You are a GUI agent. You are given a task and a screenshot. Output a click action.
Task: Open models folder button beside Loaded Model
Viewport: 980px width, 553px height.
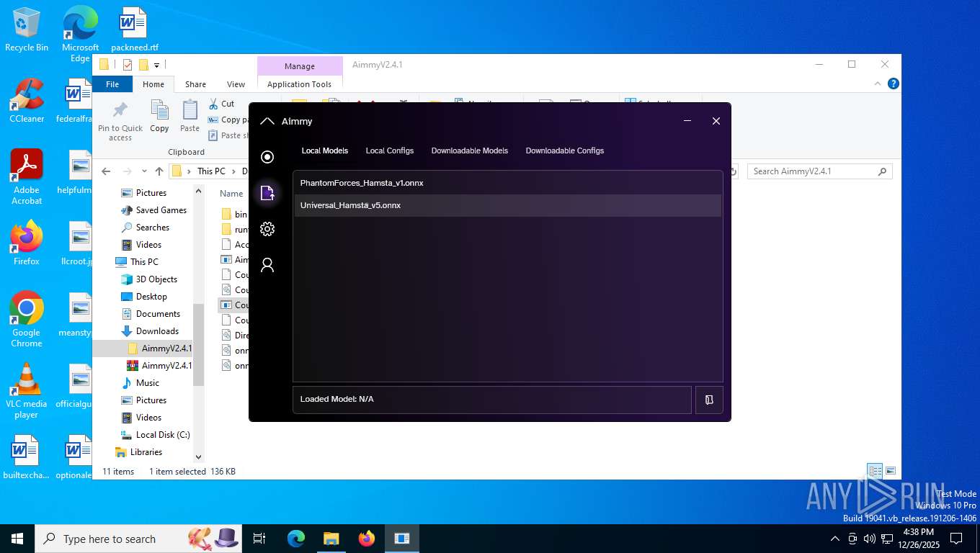(709, 400)
